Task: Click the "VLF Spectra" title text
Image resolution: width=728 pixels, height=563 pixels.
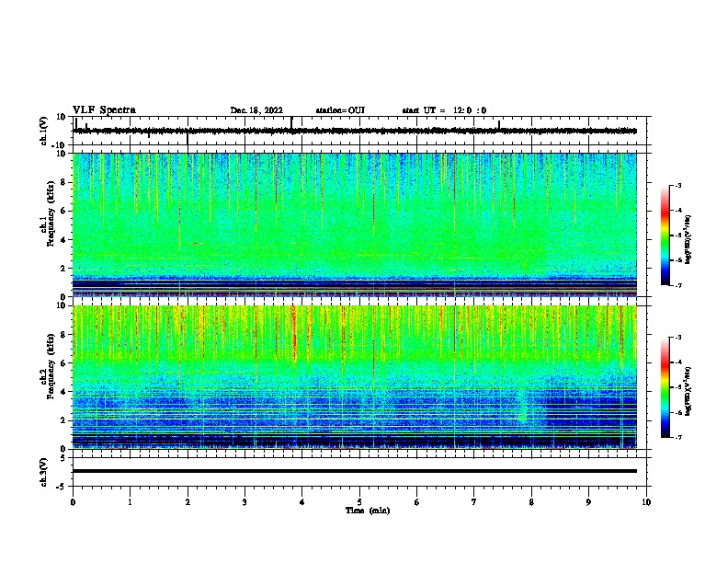Action: pos(104,110)
